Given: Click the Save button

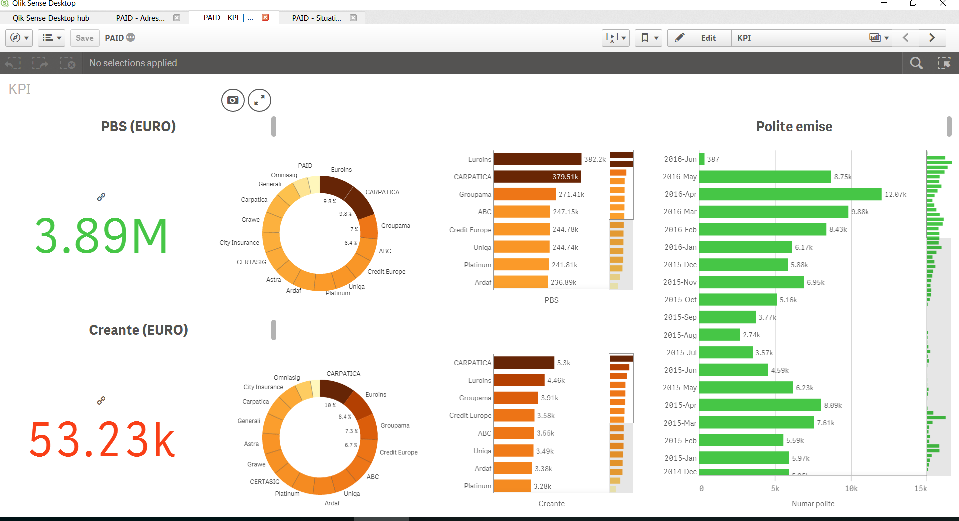Looking at the screenshot, I should tap(84, 38).
